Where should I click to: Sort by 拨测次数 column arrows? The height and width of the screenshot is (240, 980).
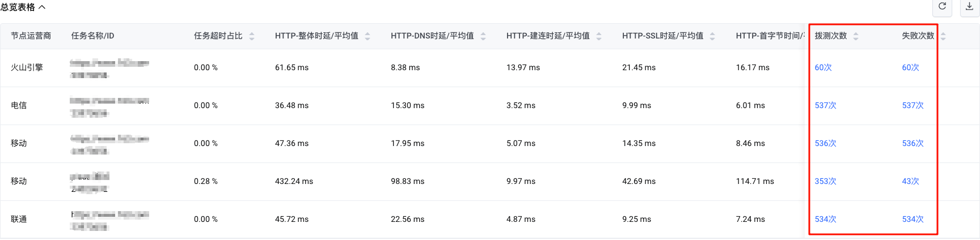856,36
